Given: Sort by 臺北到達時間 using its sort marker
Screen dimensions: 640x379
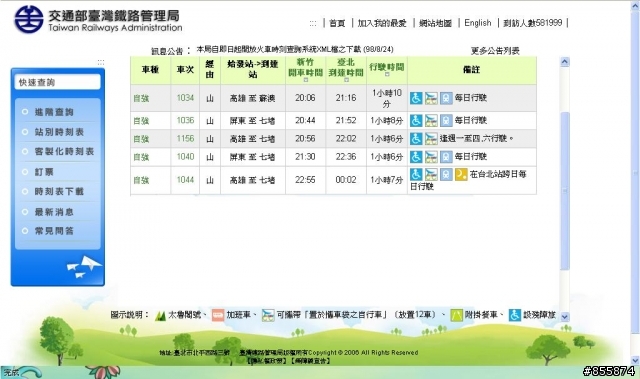Looking at the screenshot, I should (346, 80).
